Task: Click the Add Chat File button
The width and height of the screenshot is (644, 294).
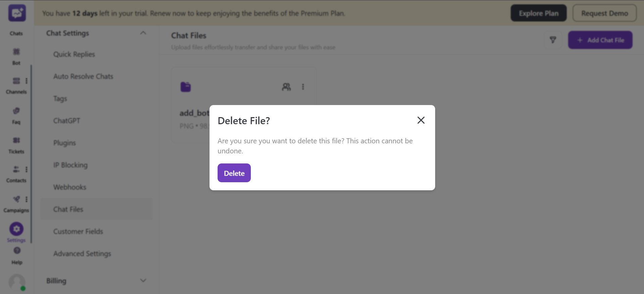Action: pos(600,40)
